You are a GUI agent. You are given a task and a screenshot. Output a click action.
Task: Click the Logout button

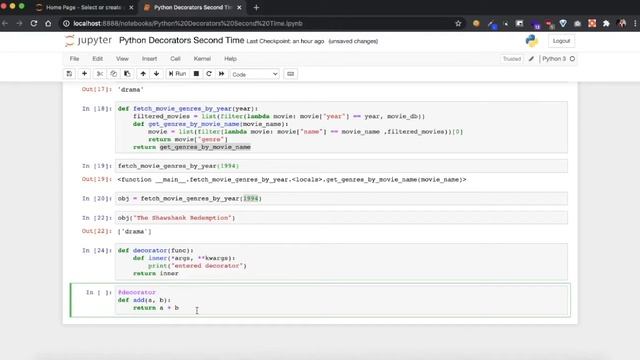point(561,41)
